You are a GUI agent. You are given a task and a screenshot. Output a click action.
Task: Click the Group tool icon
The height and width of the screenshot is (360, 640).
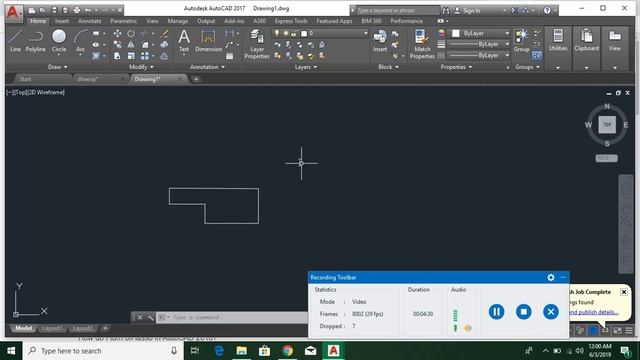tap(521, 40)
